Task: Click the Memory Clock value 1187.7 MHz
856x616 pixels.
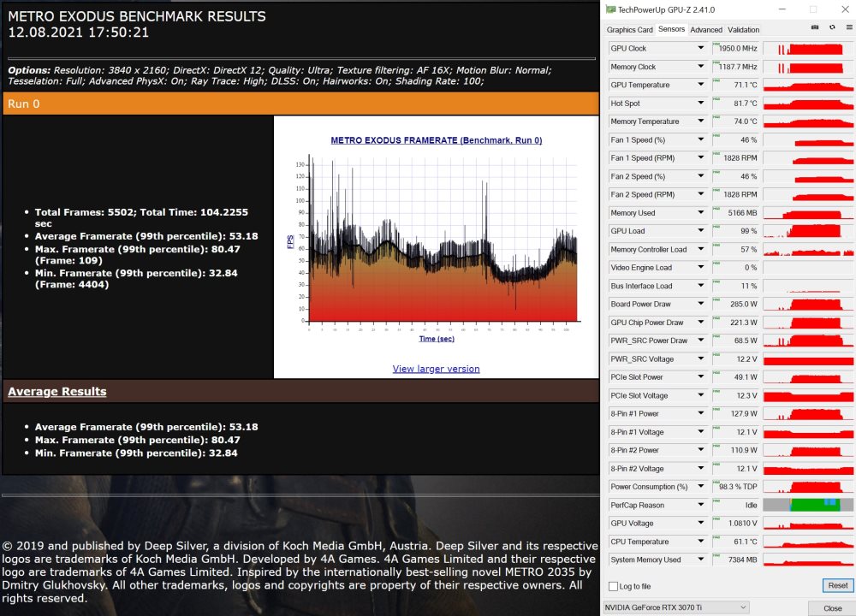Action: tap(738, 67)
